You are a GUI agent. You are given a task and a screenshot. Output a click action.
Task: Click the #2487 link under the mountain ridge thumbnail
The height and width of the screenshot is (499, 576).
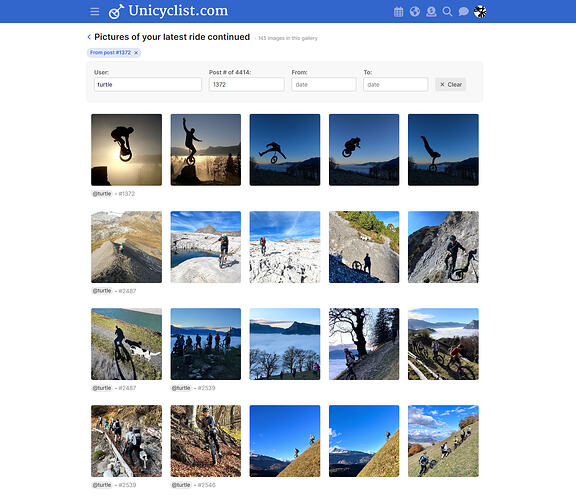(127, 291)
